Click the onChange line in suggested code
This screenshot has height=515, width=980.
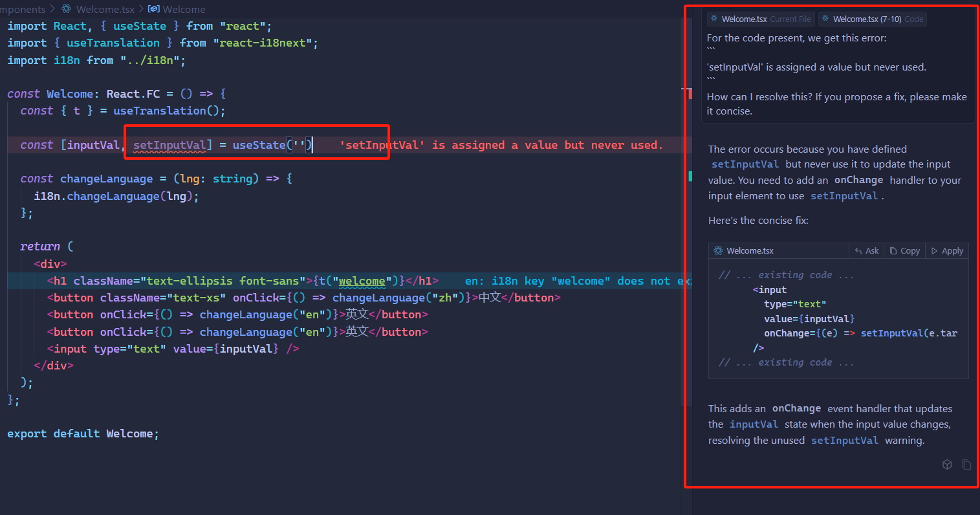point(860,333)
